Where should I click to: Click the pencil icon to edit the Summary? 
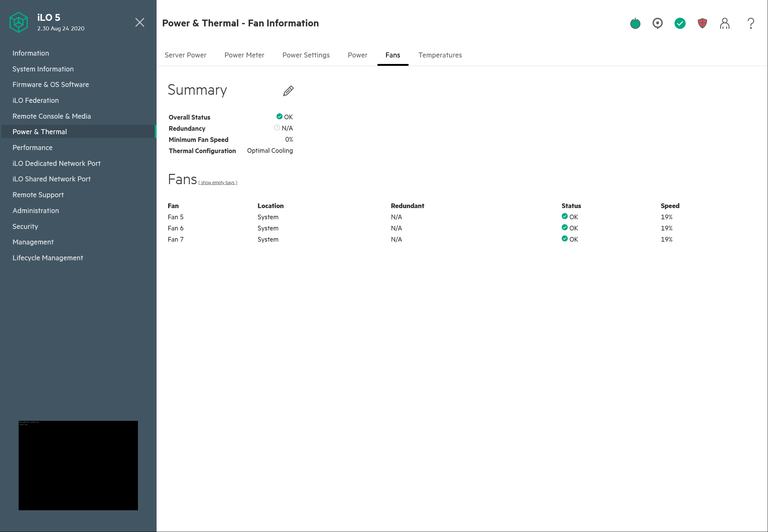click(x=288, y=91)
